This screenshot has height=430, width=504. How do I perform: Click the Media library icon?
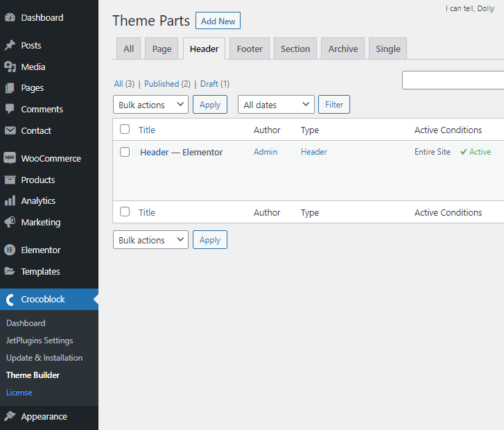[10, 67]
